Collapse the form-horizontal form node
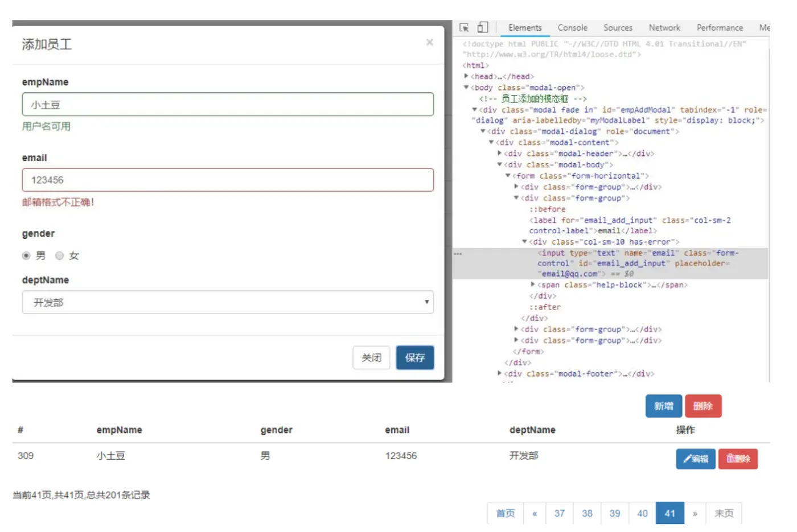The height and width of the screenshot is (532, 797). click(x=508, y=176)
